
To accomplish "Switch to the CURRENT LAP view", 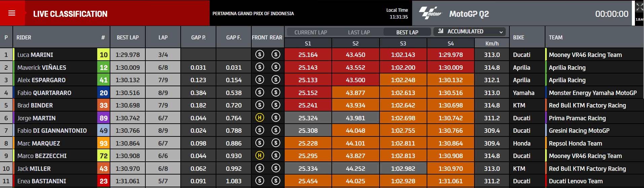I will (311, 32).
